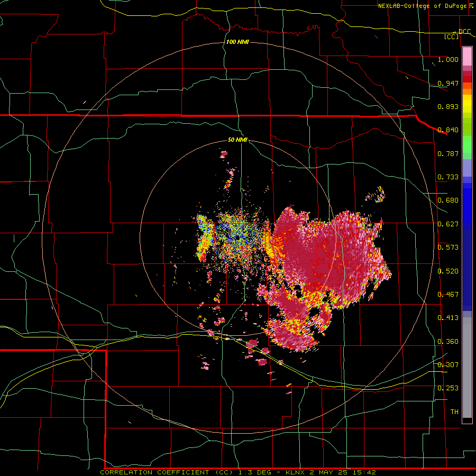
Task: Click the TH threshold label
Action: [x=454, y=412]
